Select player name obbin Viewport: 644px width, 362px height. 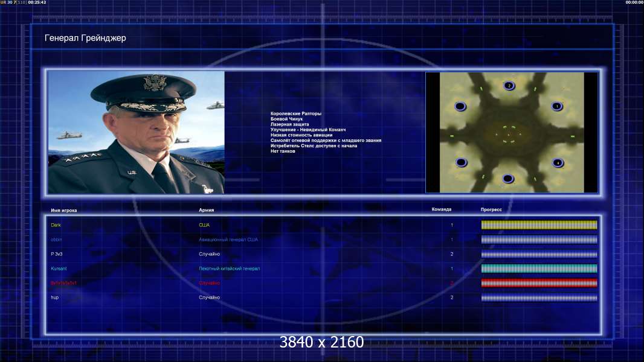coord(56,240)
